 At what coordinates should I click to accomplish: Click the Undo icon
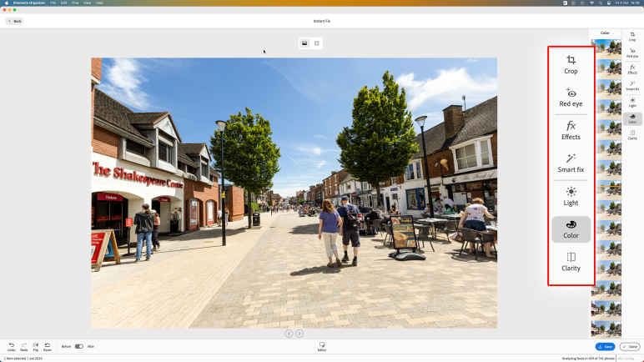pos(12,346)
